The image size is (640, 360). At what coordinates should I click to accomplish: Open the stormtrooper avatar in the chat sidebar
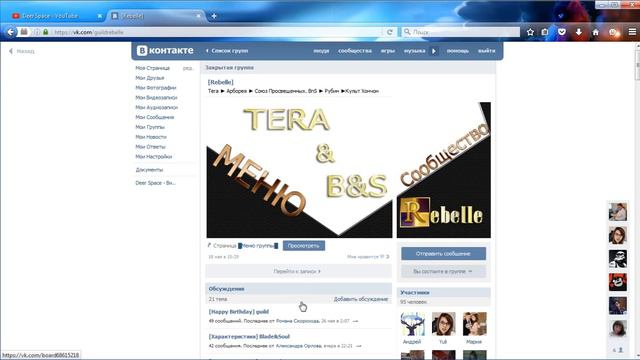(x=618, y=259)
